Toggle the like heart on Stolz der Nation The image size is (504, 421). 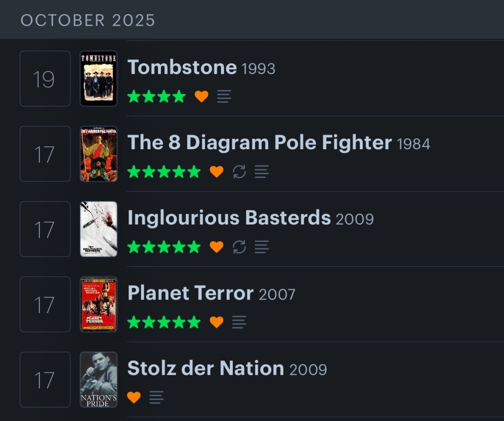click(134, 397)
